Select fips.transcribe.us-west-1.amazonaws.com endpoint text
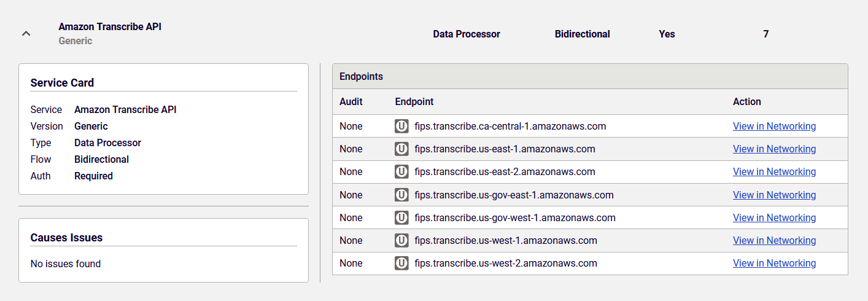The image size is (868, 301). click(506, 241)
